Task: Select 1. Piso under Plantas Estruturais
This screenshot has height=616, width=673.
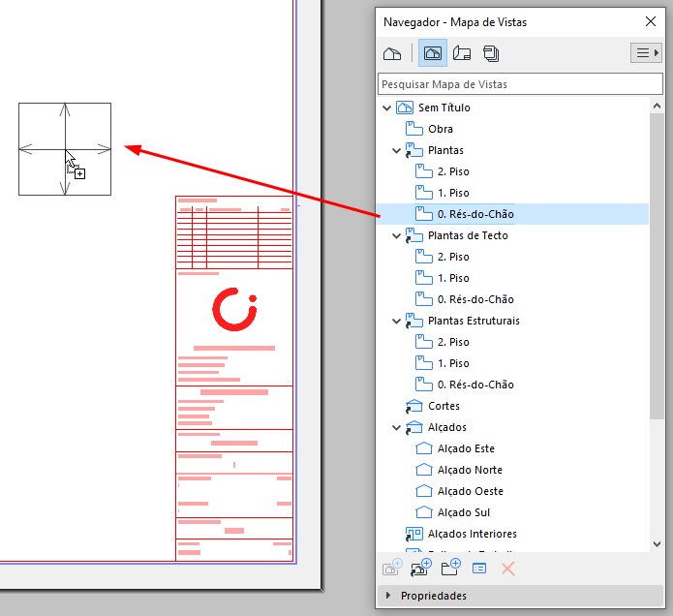Action: tap(453, 363)
